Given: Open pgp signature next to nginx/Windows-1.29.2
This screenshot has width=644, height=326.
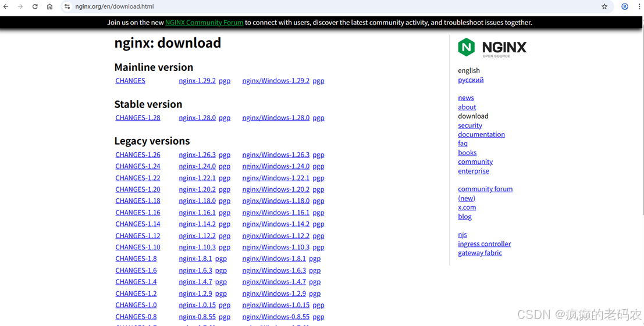Looking at the screenshot, I should tap(318, 81).
